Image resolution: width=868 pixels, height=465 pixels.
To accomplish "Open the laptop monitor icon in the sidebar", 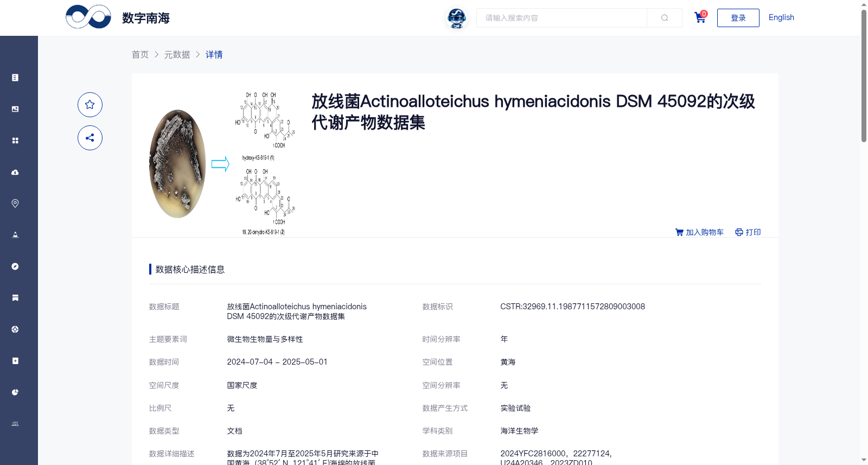I will pos(15,424).
